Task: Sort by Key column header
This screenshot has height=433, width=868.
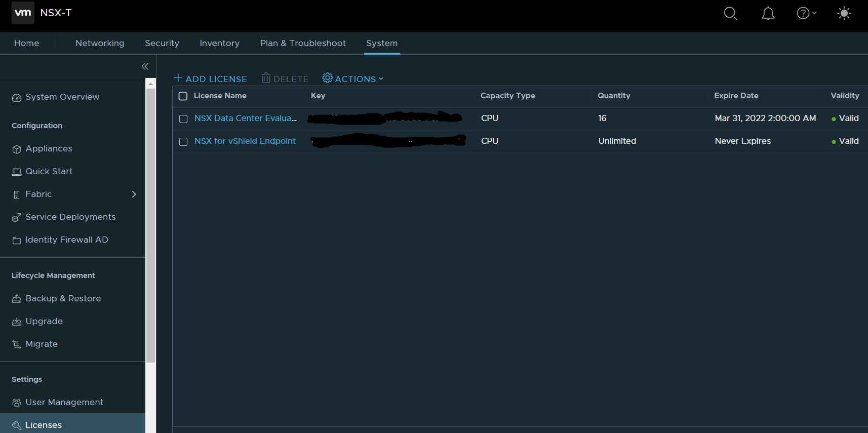Action: pos(318,96)
